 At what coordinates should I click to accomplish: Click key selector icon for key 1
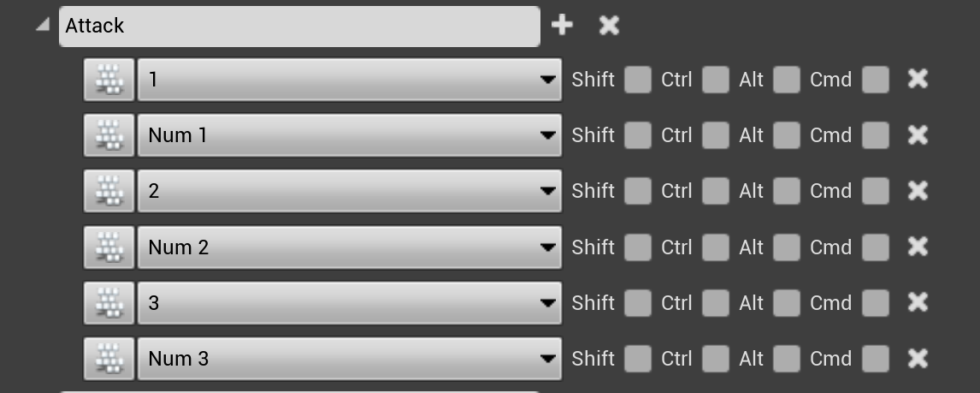(109, 80)
